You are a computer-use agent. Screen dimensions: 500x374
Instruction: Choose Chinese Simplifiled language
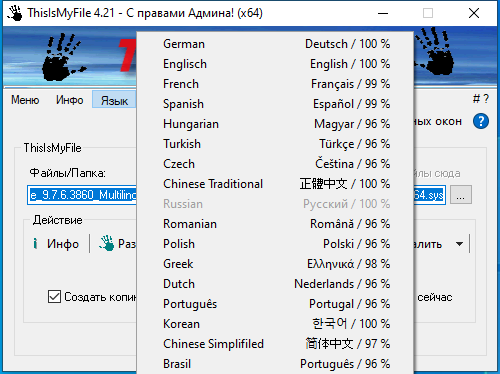275,344
